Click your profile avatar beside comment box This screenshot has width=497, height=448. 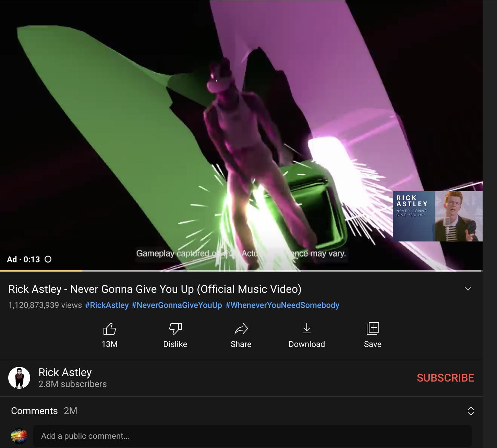(x=19, y=436)
